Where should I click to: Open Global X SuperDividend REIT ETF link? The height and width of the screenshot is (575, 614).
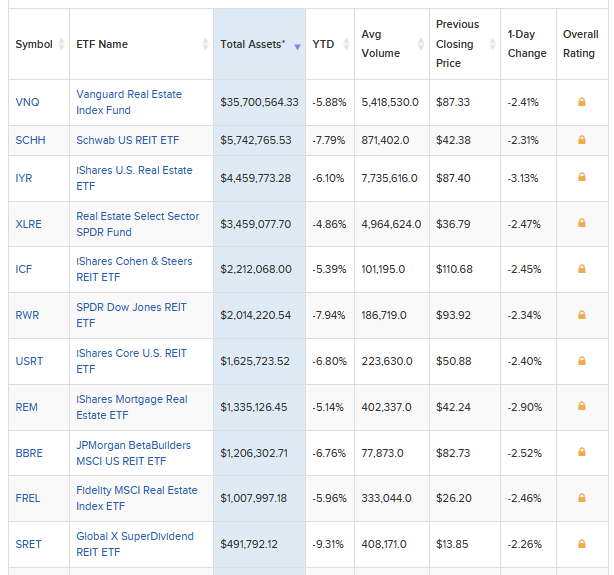(135, 544)
